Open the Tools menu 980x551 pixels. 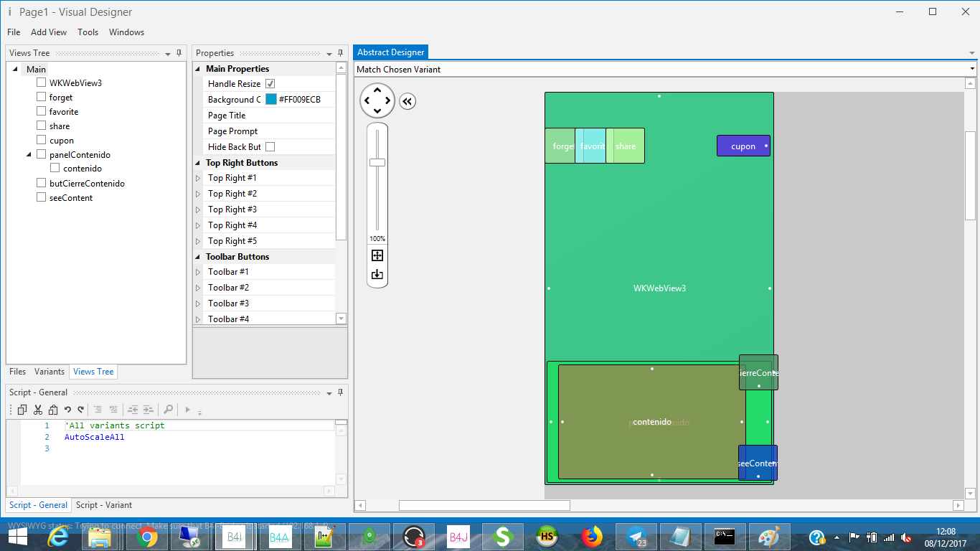pos(88,32)
